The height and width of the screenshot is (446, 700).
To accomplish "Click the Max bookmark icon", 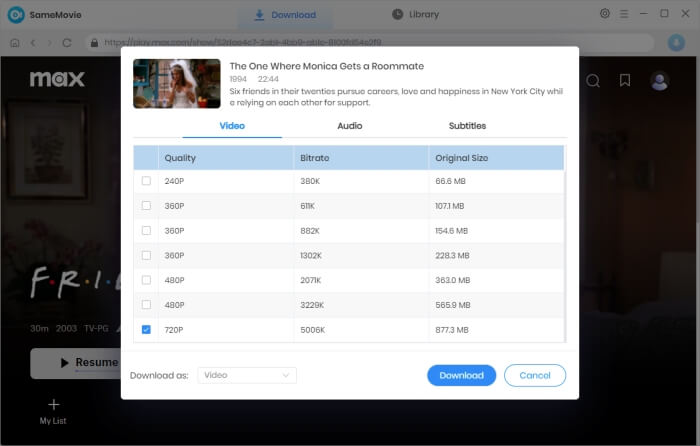I will (x=625, y=80).
